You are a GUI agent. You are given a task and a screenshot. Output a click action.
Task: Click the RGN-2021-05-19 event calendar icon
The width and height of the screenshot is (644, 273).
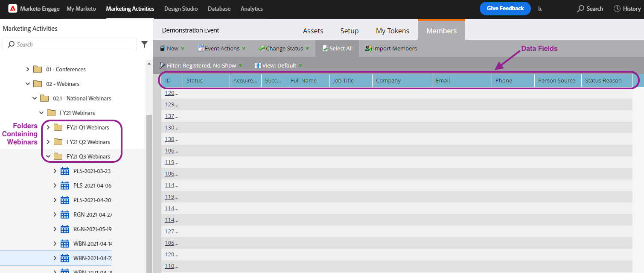coord(65,229)
